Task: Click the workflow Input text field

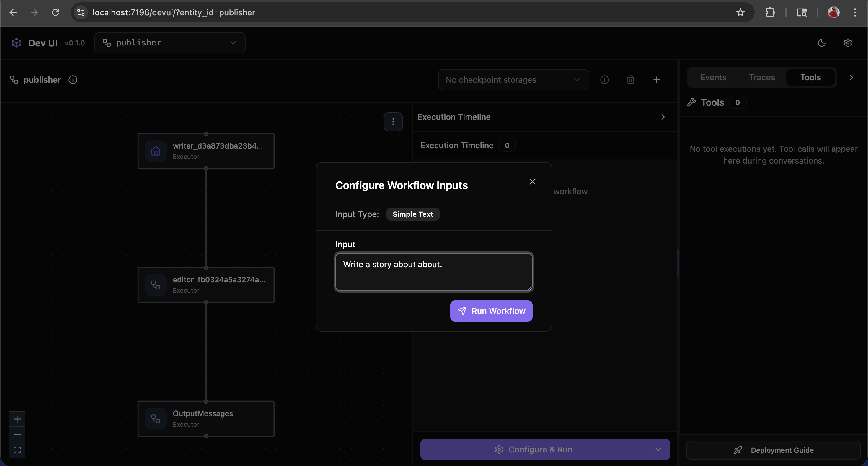Action: [x=434, y=272]
